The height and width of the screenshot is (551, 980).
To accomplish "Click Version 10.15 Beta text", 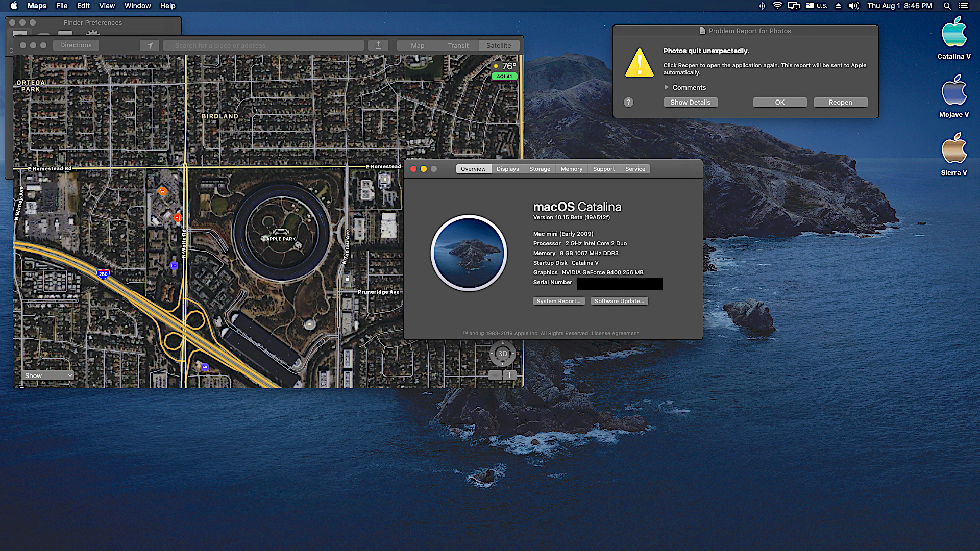I will point(571,217).
